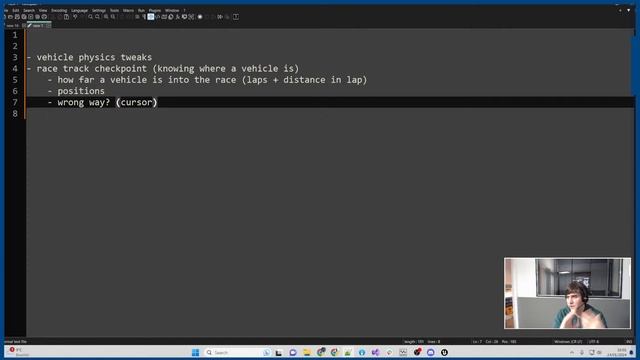Toggle Word Wrap in the toolbar
640x360 pixels.
138,17
